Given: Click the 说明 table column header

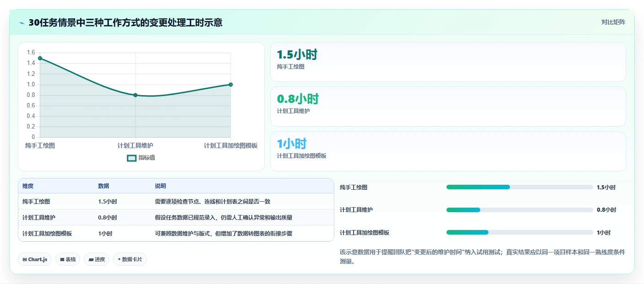Looking at the screenshot, I should (x=161, y=186).
